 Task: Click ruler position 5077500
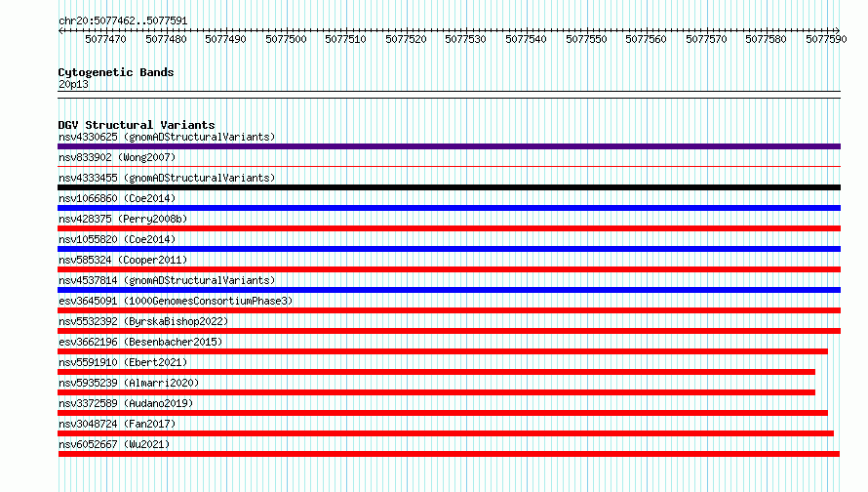[x=286, y=39]
